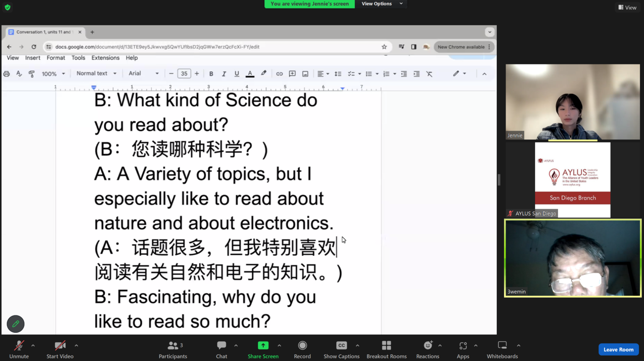The height and width of the screenshot is (361, 644).
Task: Unmute the microphone
Action: click(x=19, y=350)
